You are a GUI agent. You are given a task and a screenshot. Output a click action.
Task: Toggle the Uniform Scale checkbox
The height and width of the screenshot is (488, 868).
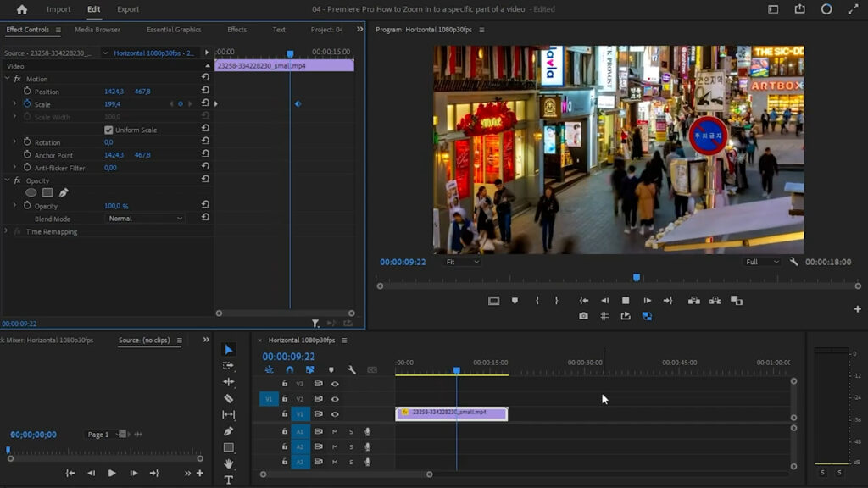(x=108, y=130)
